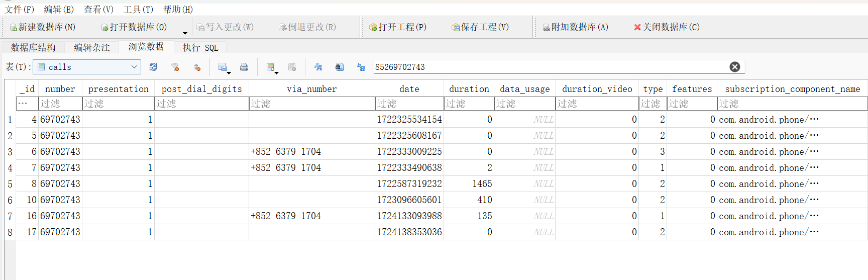Click the New Database (新建数据库) toolbar button

click(43, 27)
